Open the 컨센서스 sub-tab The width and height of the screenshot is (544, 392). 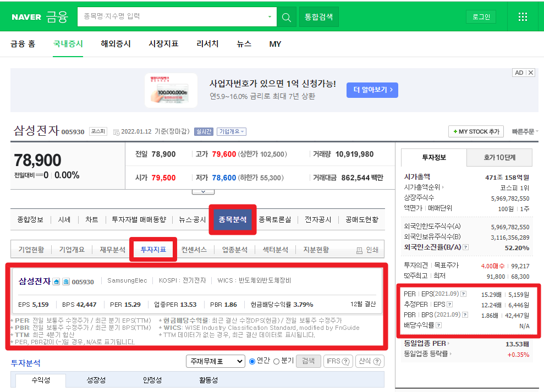pyautogui.click(x=194, y=250)
